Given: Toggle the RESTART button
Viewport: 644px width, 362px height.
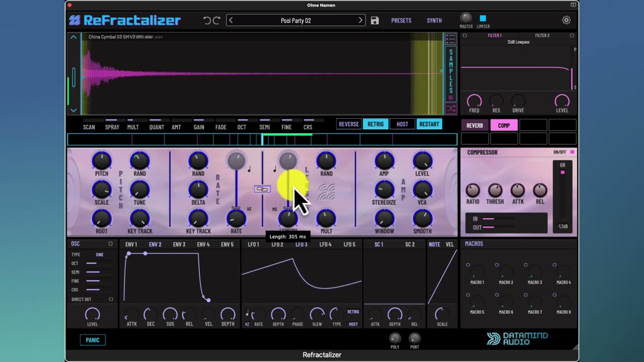Looking at the screenshot, I should click(429, 124).
